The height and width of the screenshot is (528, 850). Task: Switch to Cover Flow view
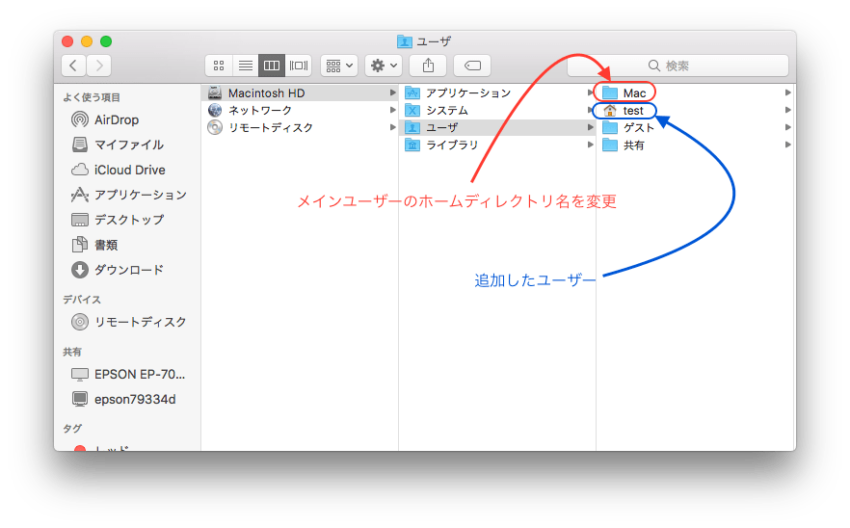[298, 66]
